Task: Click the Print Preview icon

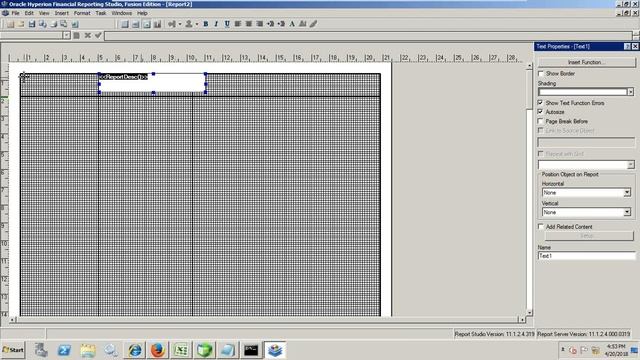Action: tap(42, 24)
